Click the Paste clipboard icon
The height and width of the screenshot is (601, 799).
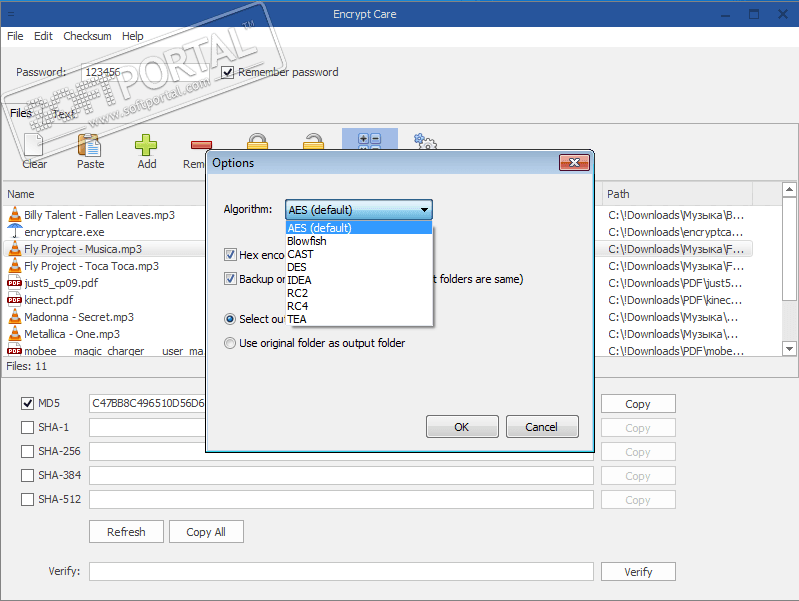click(90, 145)
